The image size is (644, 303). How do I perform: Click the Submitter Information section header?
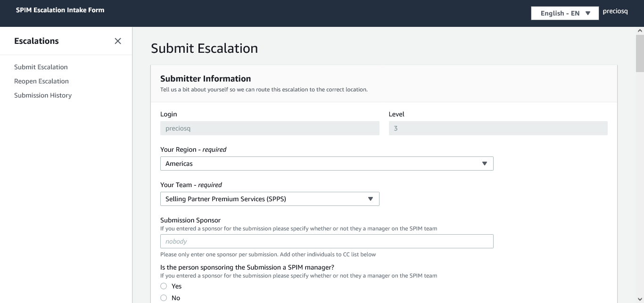[206, 79]
